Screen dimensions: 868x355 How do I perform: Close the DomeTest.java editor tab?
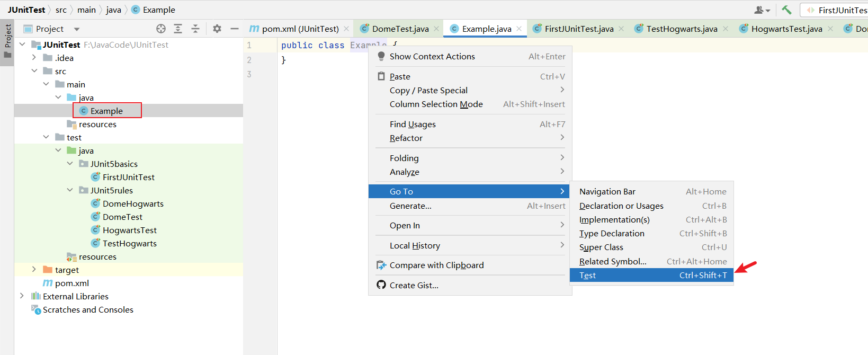coord(436,29)
